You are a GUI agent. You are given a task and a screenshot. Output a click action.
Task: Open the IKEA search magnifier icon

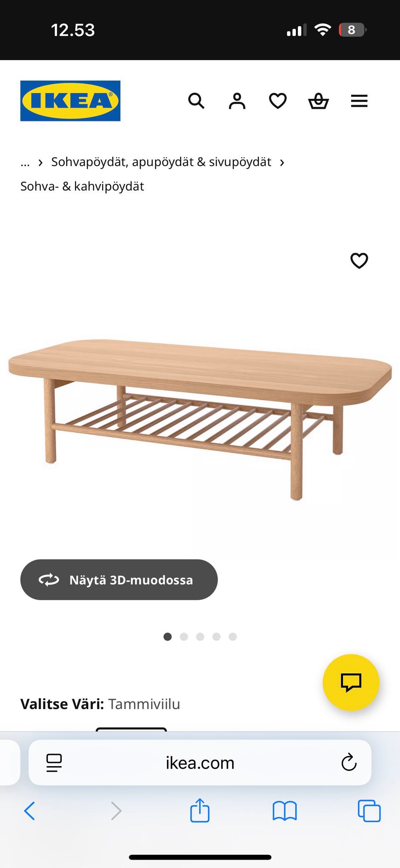(x=196, y=101)
